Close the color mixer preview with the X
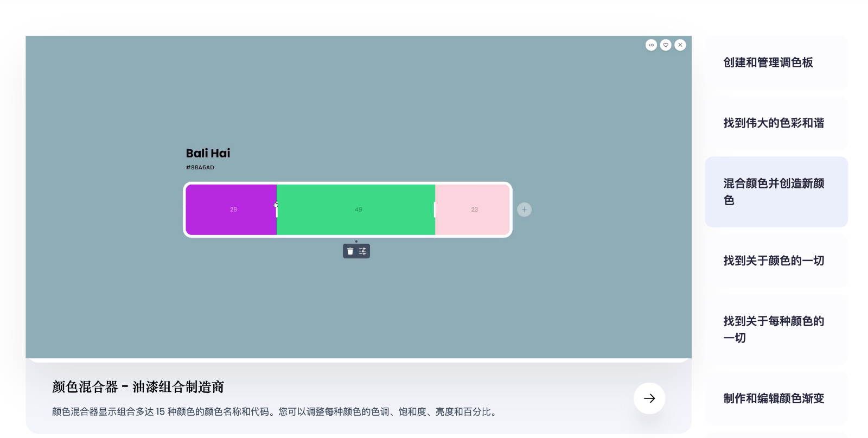The height and width of the screenshot is (438, 868). (x=680, y=45)
